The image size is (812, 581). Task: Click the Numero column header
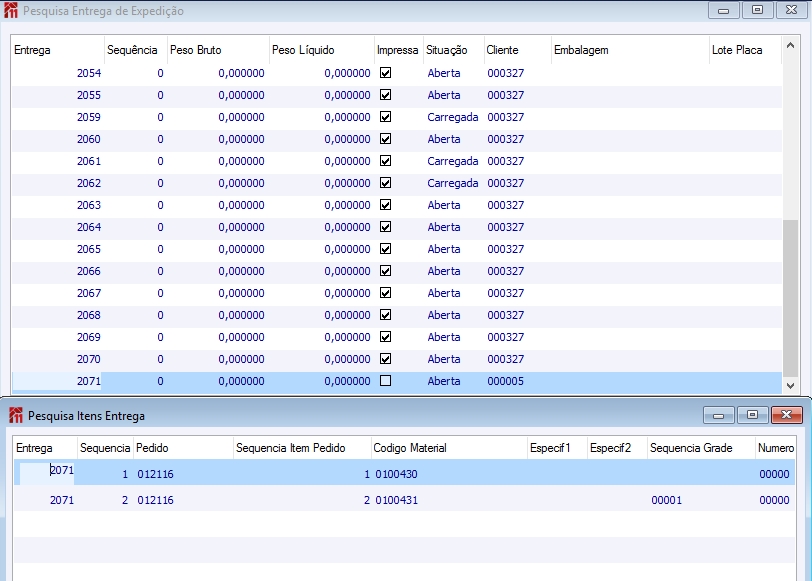point(776,448)
